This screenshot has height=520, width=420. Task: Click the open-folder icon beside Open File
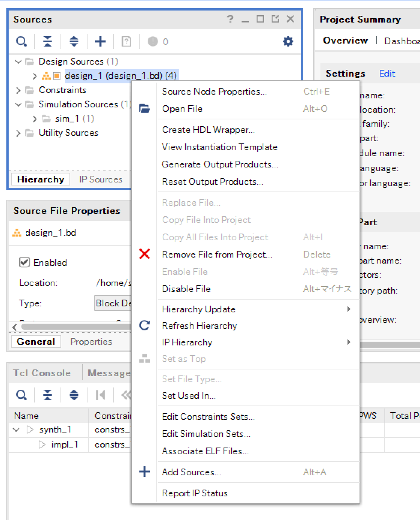(x=145, y=109)
